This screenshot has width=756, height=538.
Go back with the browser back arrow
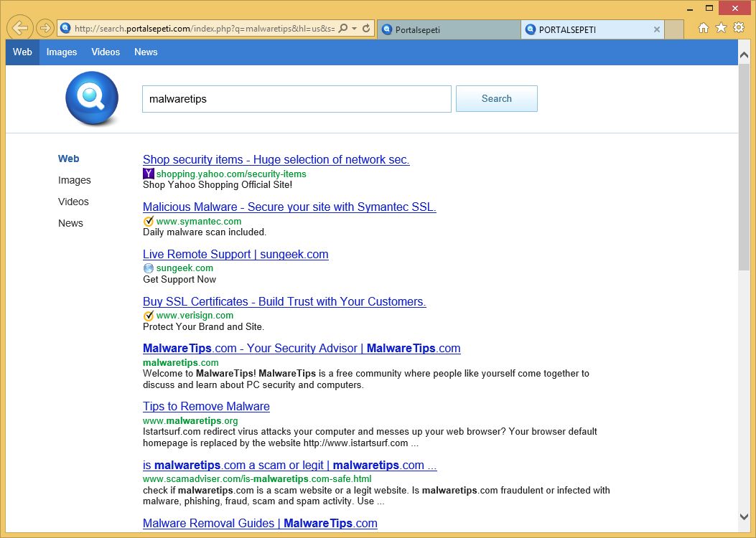20,28
